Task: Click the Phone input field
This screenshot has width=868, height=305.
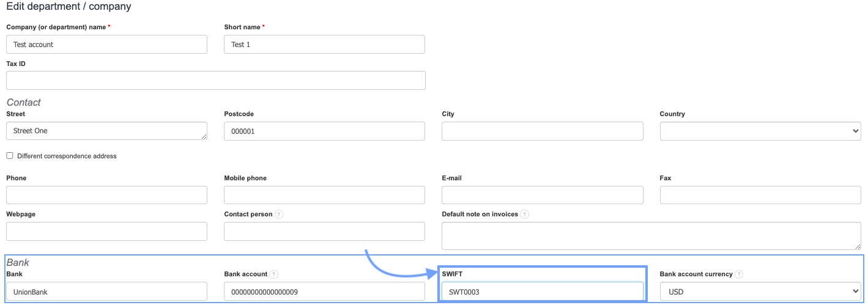Action: click(106, 195)
